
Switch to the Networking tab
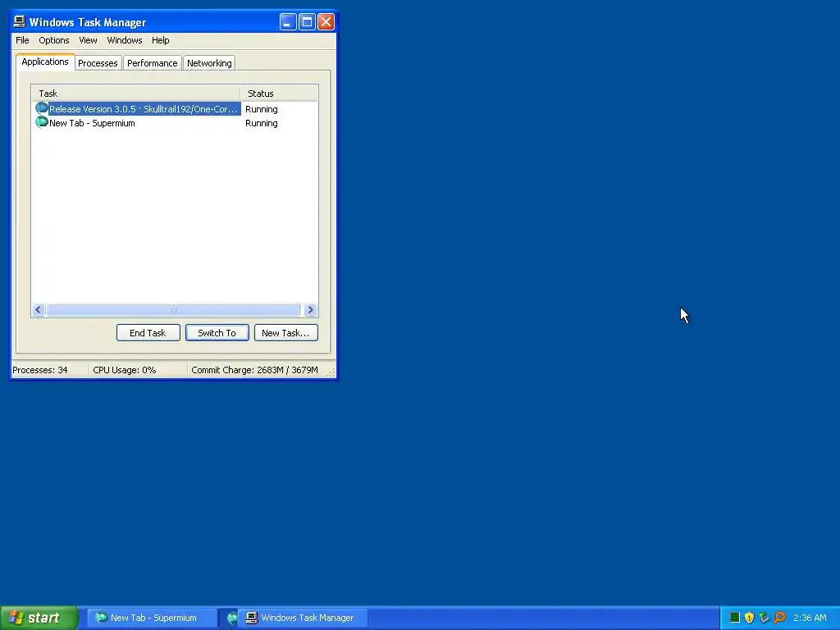coord(209,63)
